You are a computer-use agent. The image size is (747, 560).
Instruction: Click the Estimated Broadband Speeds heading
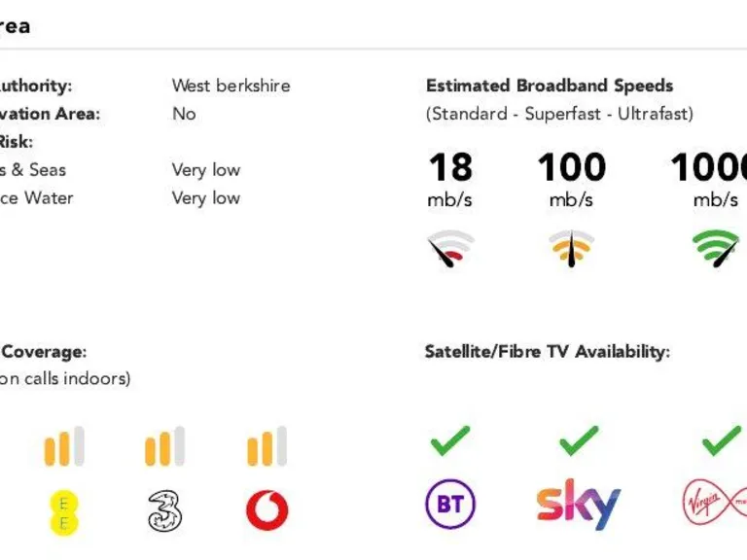tap(550, 86)
